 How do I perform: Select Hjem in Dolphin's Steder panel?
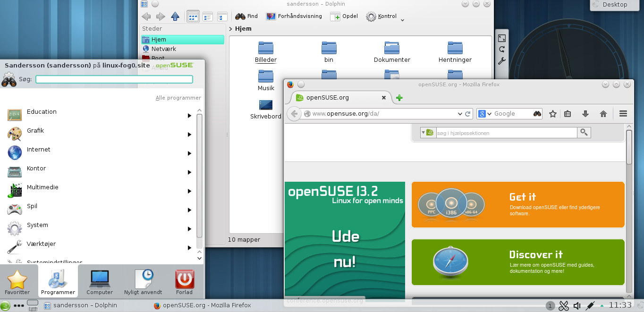click(182, 40)
